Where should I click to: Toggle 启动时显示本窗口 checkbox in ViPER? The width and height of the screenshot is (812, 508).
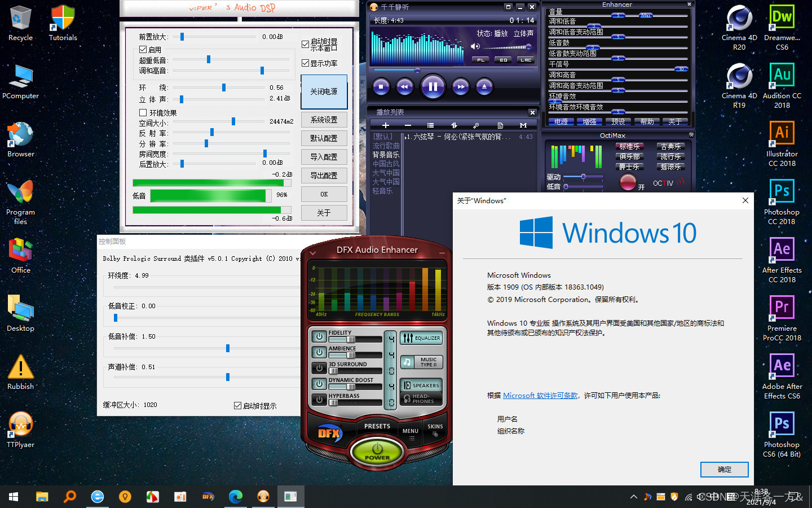[x=305, y=44]
